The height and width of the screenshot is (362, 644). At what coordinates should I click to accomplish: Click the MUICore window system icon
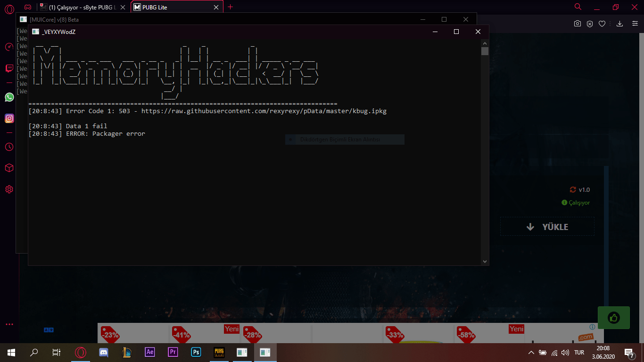[23, 19]
